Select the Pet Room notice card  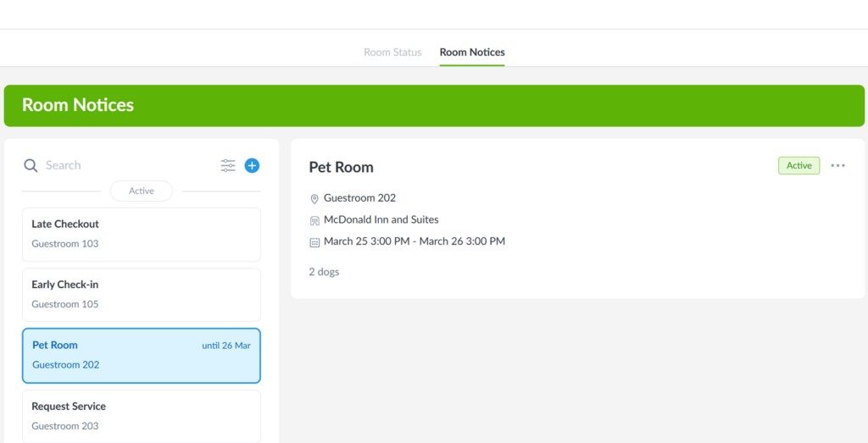142,356
